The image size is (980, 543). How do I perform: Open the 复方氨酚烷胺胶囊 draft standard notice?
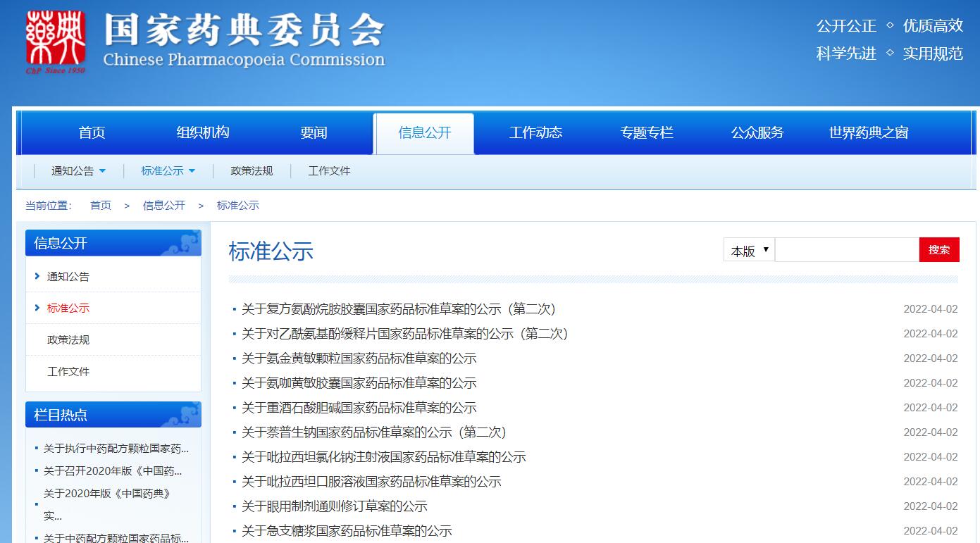[x=399, y=309]
